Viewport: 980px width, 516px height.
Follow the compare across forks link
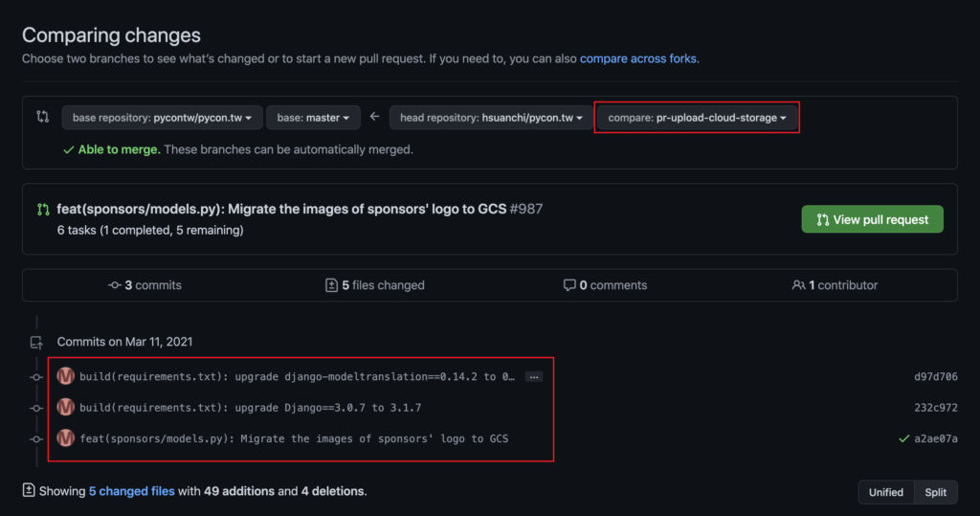[x=638, y=58]
